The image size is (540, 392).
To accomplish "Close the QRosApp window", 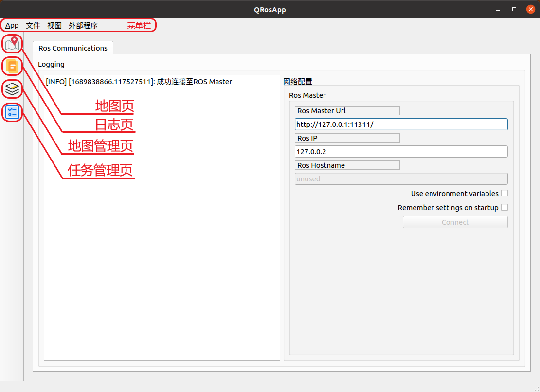I will tap(531, 9).
